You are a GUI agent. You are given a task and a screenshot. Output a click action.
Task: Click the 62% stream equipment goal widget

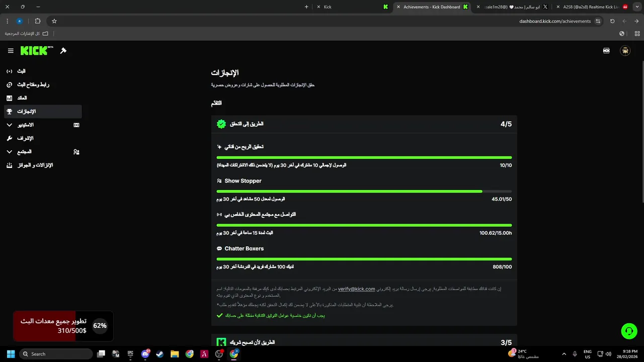point(63,326)
